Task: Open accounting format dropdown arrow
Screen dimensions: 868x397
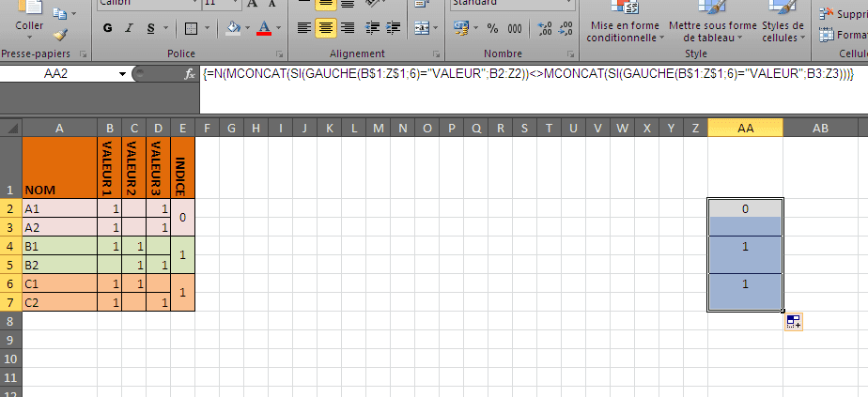Action: coord(475,28)
